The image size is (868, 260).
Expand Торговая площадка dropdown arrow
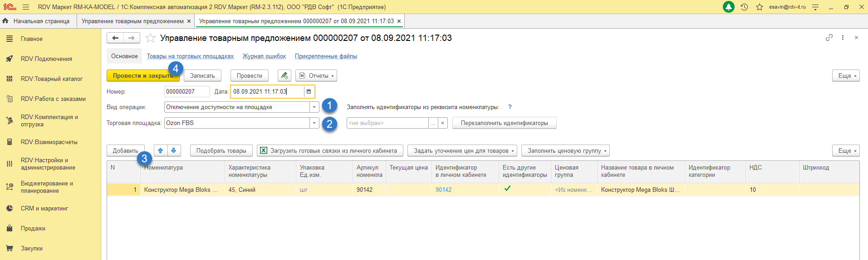pos(314,123)
